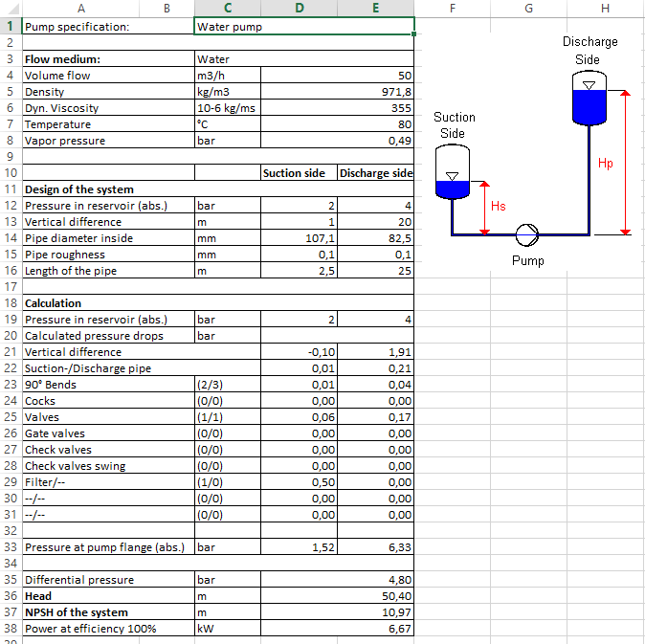
Task: Select the Vapor pressure value 0,49
Action: tap(337, 141)
